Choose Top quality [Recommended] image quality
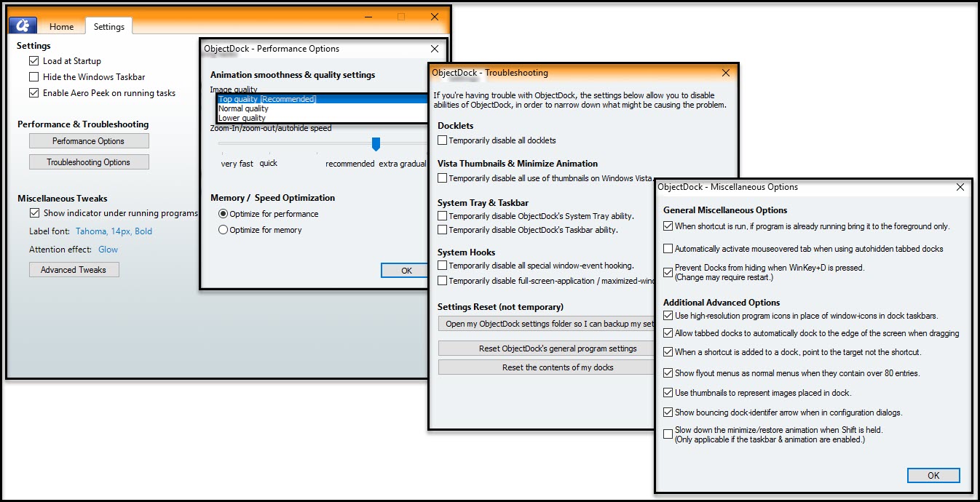Image resolution: width=980 pixels, height=502 pixels. click(323, 99)
